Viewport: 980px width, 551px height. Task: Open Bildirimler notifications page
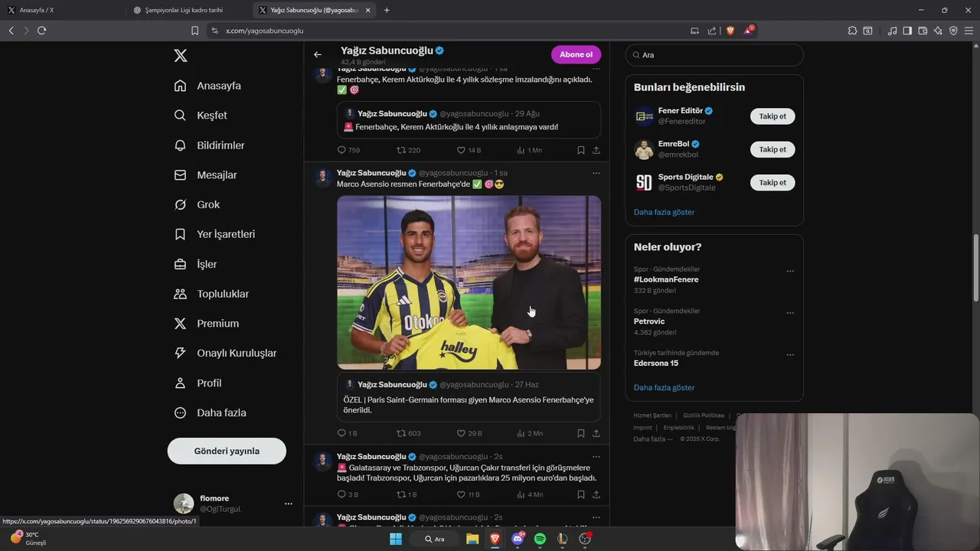click(x=209, y=145)
